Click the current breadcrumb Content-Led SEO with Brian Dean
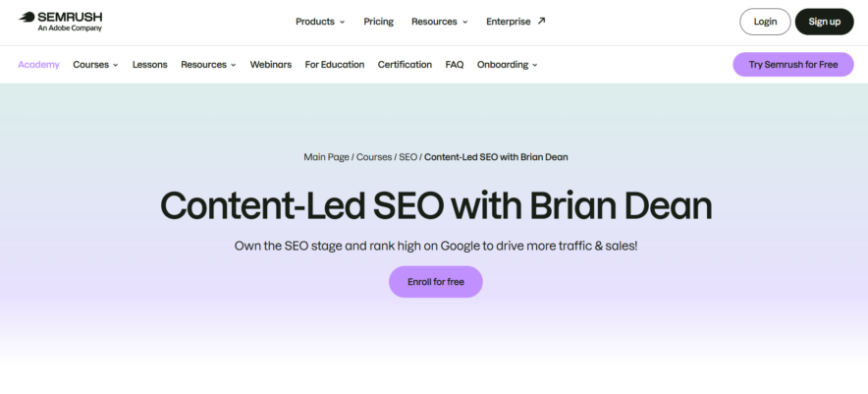Image resolution: width=868 pixels, height=394 pixels. pos(496,157)
